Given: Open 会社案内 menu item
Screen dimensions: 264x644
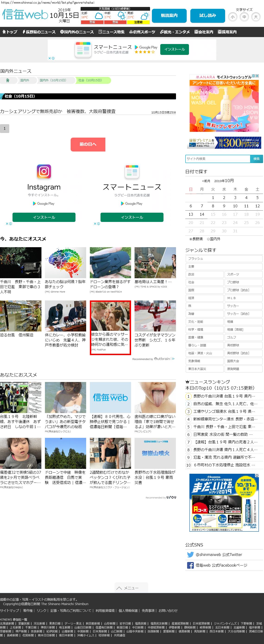Looking at the screenshot, I should click(x=204, y=32).
